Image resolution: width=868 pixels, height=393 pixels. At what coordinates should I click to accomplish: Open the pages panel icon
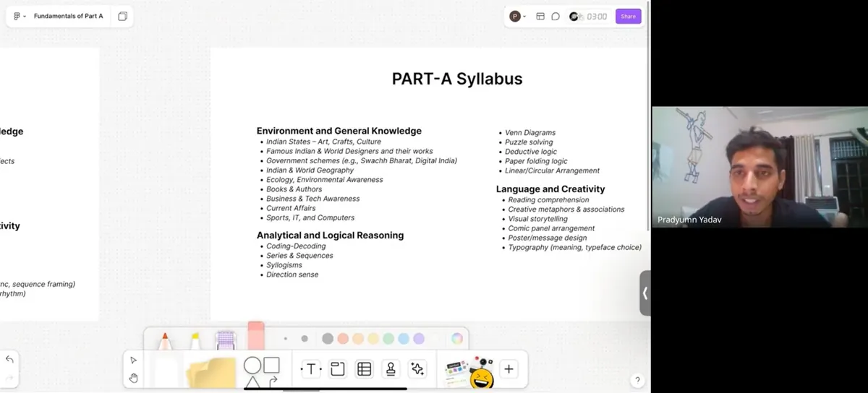[122, 16]
